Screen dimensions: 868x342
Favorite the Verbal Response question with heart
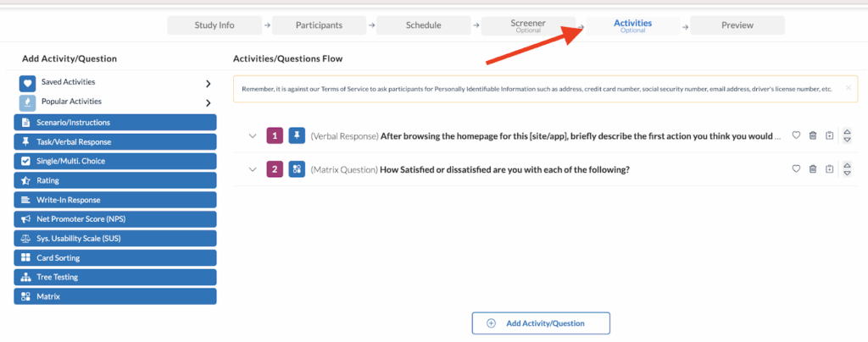coord(796,135)
